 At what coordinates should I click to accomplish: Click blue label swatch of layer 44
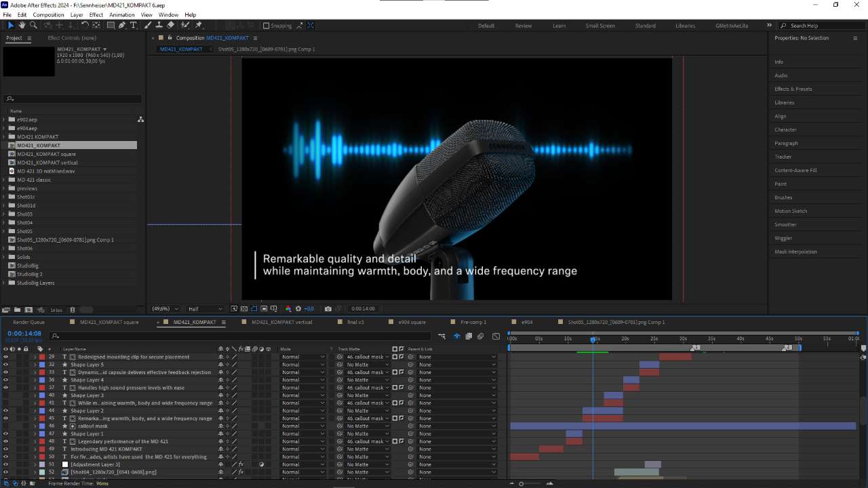(42, 411)
